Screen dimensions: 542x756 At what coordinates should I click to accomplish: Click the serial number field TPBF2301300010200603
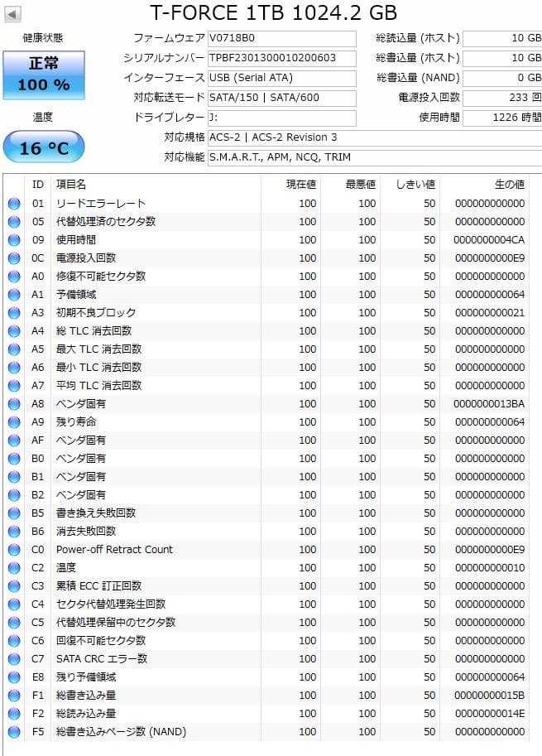pos(282,58)
